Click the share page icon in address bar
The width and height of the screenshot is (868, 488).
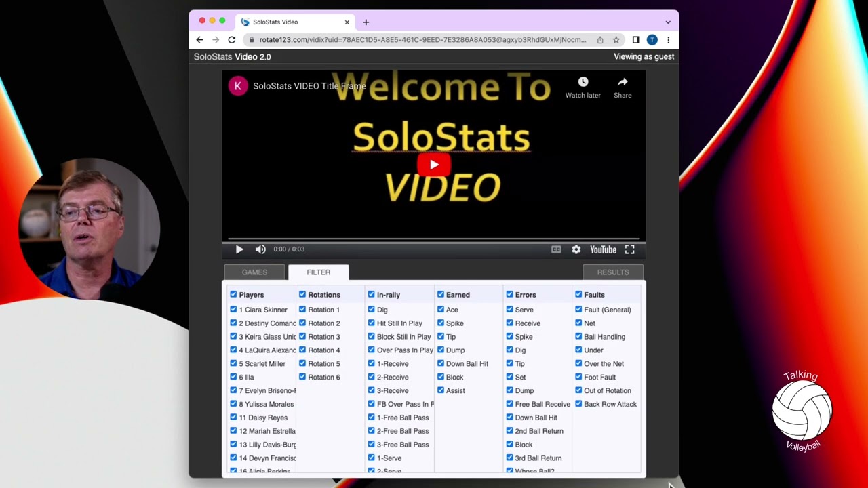(x=600, y=40)
